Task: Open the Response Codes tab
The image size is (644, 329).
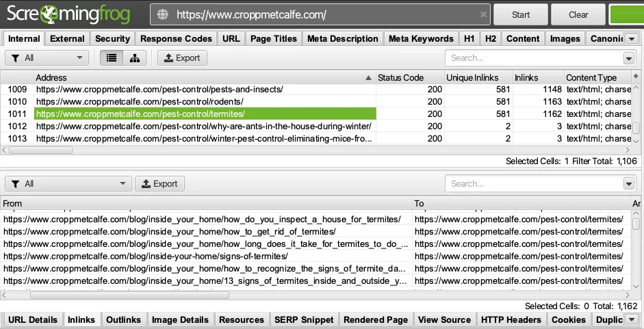Action: (176, 38)
